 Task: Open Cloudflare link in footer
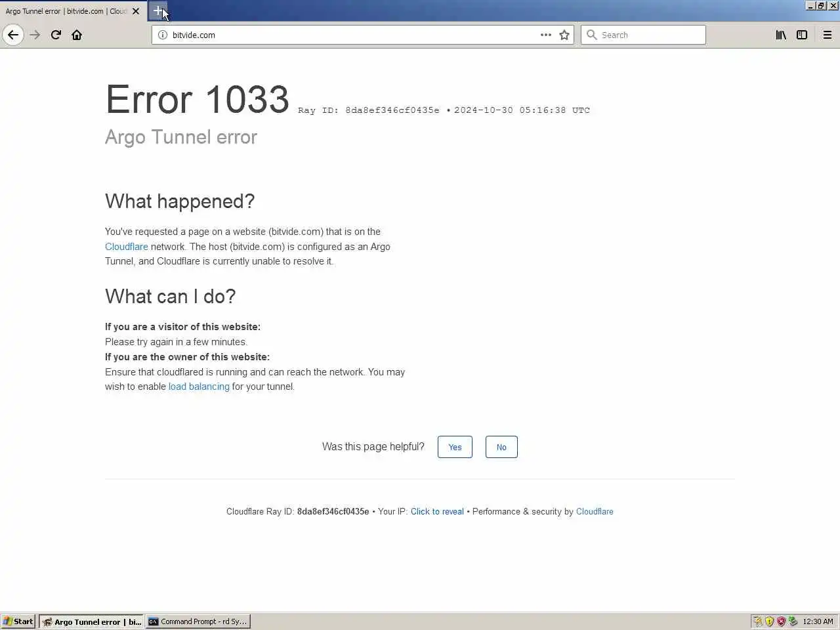click(595, 512)
